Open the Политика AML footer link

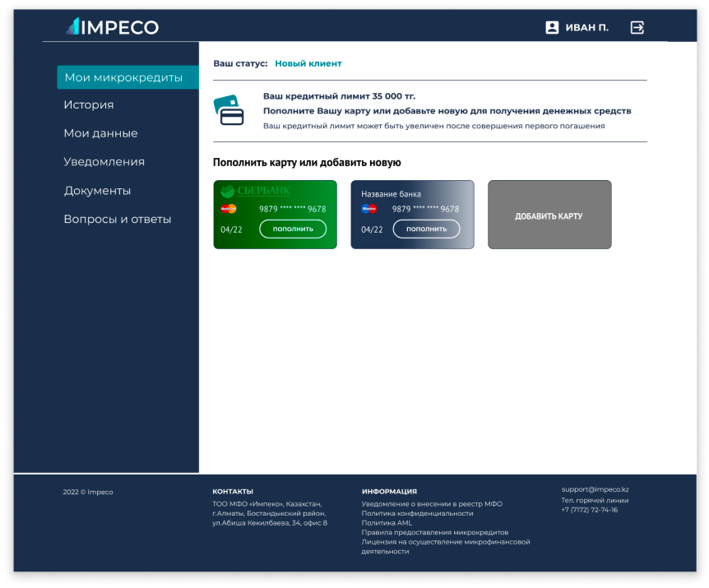(x=387, y=523)
